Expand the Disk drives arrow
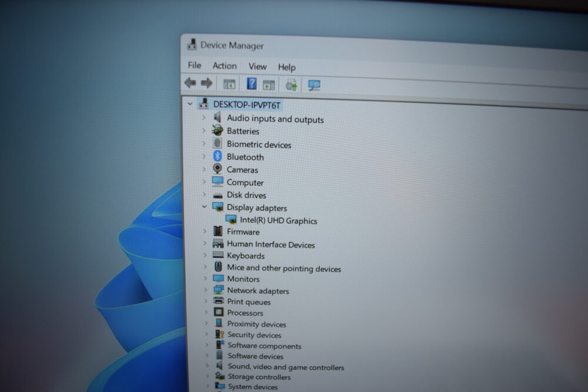The image size is (588, 392). click(205, 194)
